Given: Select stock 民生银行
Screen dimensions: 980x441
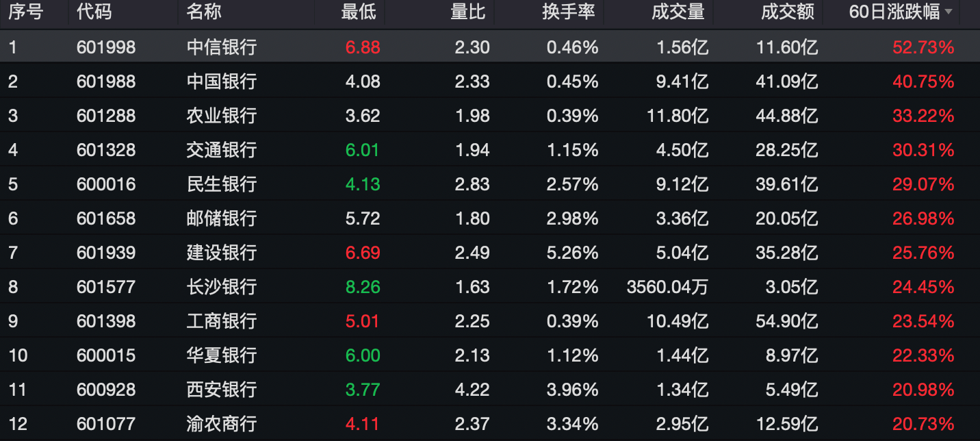Looking at the screenshot, I should click(x=222, y=184).
